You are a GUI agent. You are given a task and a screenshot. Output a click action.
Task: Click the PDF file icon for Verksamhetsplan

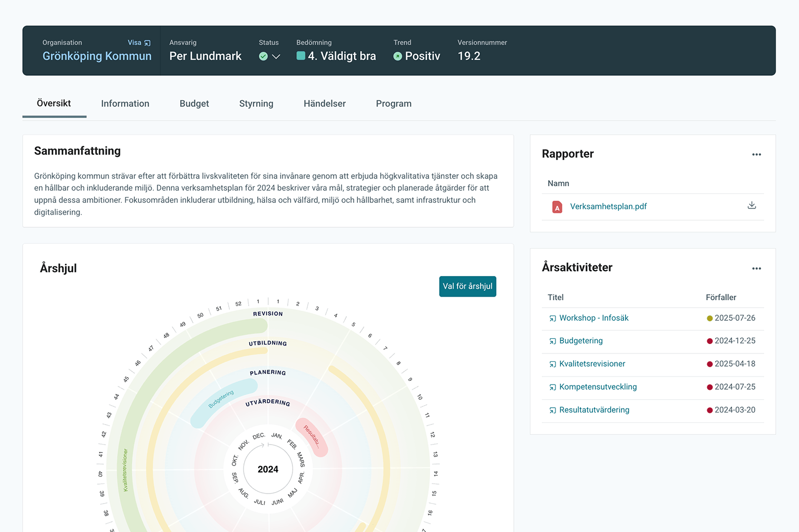557,207
